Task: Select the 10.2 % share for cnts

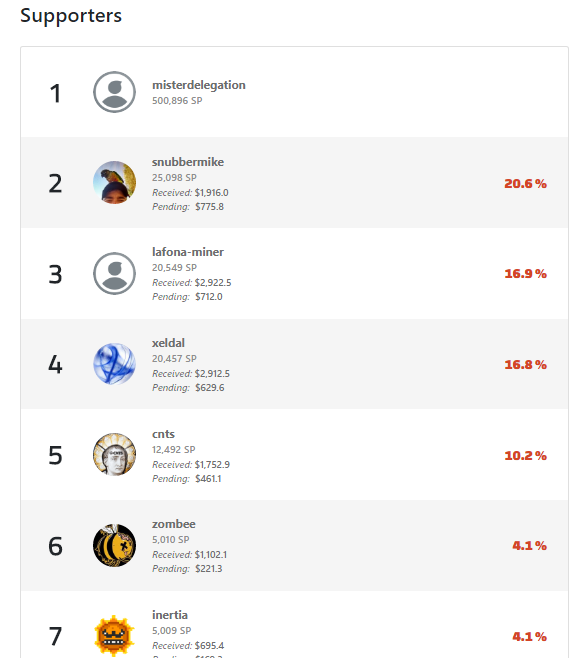Action: point(525,455)
